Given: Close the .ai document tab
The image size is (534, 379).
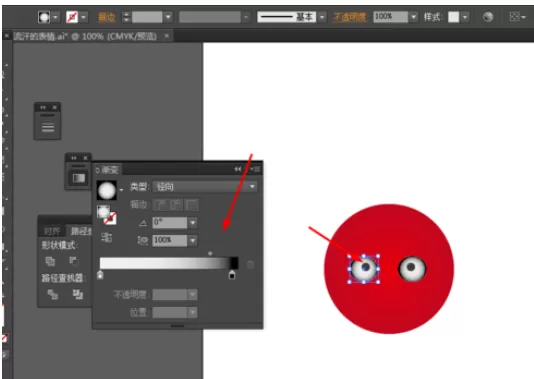Looking at the screenshot, I should pyautogui.click(x=167, y=36).
